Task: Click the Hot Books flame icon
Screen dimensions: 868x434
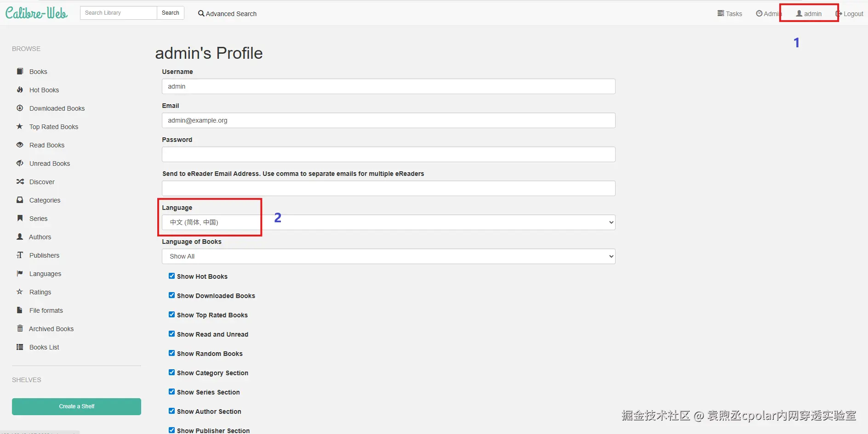Action: [20, 90]
